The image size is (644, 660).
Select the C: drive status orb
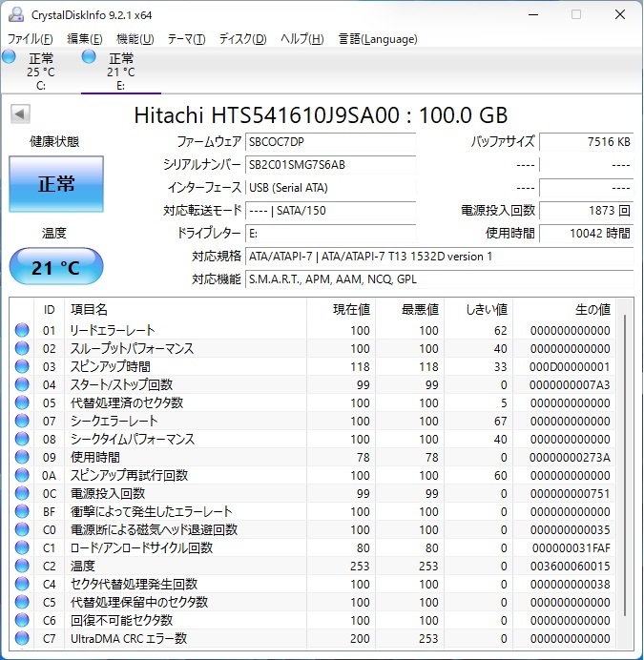coord(9,56)
